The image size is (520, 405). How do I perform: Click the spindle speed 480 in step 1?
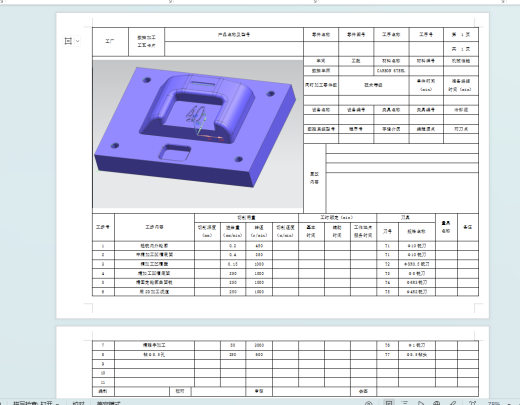pyautogui.click(x=259, y=246)
